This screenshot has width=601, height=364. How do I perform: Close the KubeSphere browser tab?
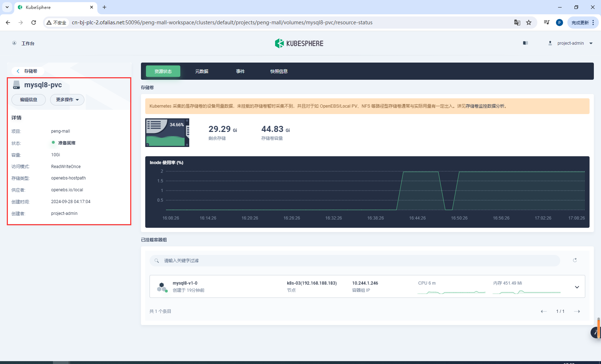coord(92,7)
